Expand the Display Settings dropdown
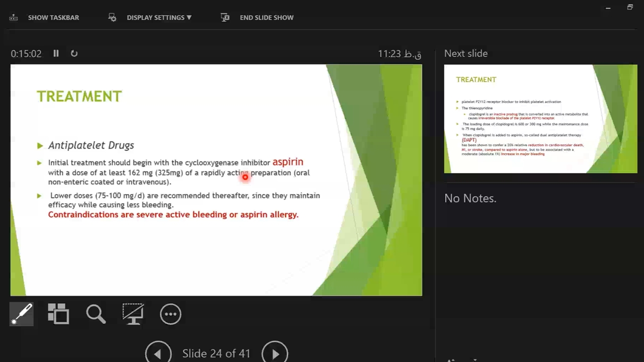The image size is (644, 362). pos(158,18)
